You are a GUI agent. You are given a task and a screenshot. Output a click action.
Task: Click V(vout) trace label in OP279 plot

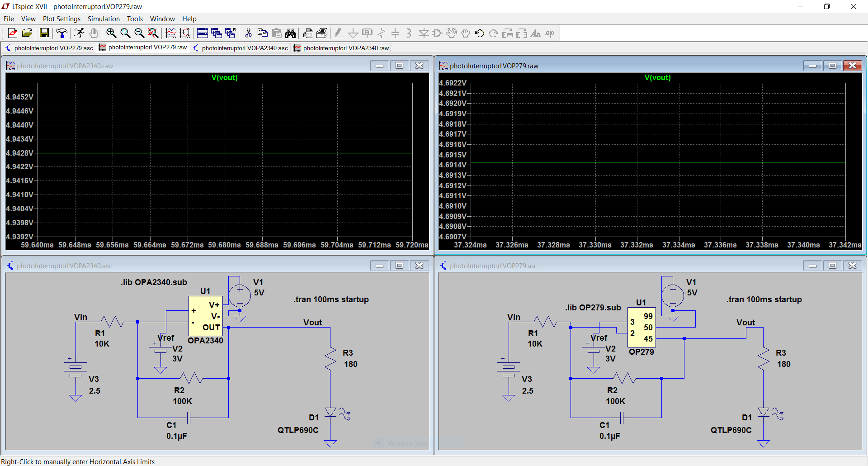(658, 77)
